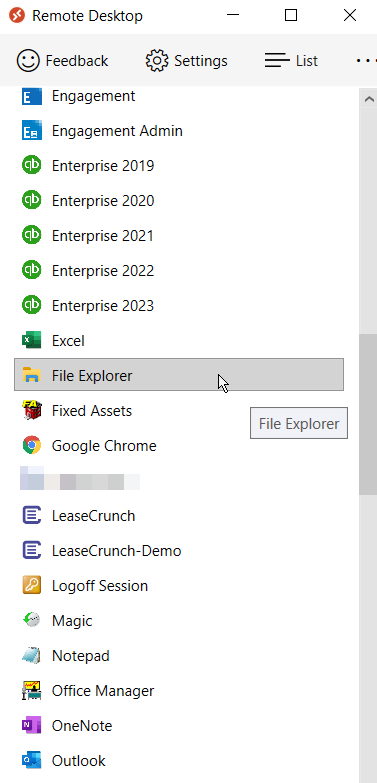
Task: Click the scrollbar up arrow
Action: (369, 99)
